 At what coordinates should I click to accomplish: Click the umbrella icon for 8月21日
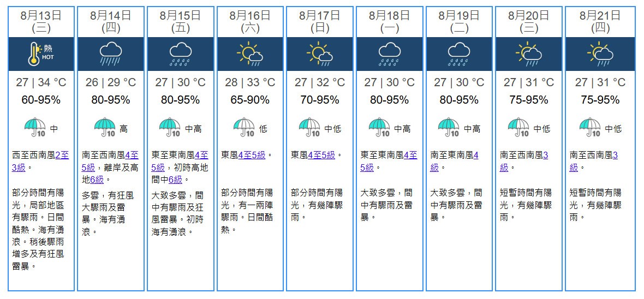(589, 127)
